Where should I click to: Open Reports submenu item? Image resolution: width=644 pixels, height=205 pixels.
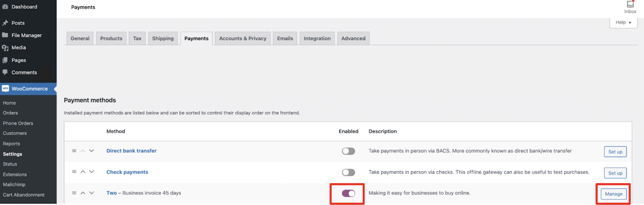12,144
